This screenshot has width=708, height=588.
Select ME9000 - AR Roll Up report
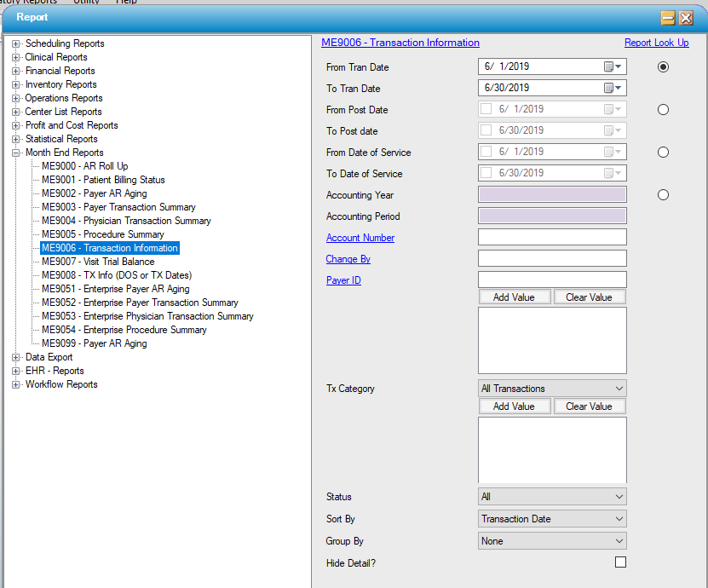pos(84,166)
